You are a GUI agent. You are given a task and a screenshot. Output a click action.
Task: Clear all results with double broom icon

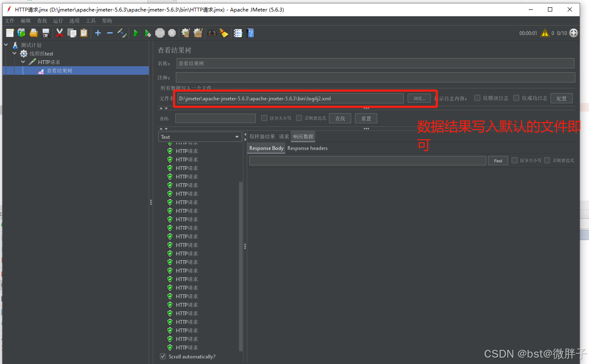(198, 33)
